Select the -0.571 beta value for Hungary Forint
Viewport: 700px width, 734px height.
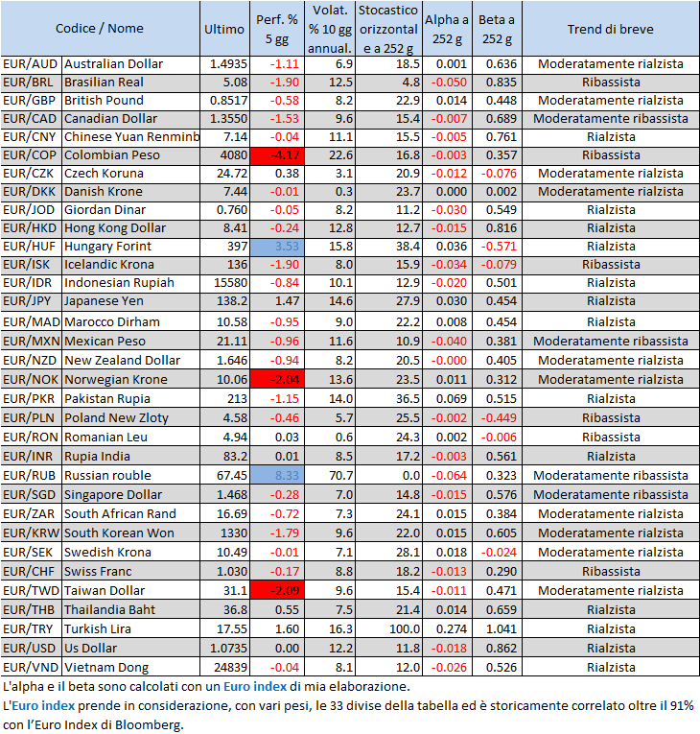pos(497,247)
